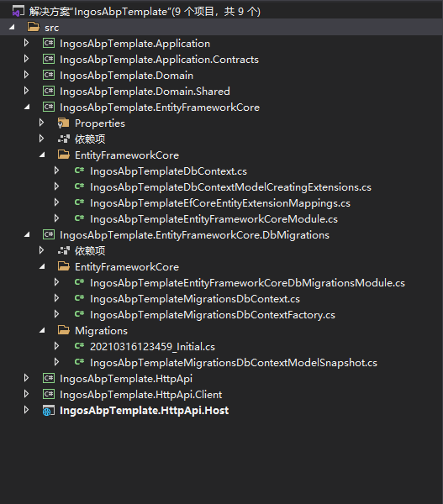Collapse the IngosAbpTemplate.EntityFrameworkCore project
443x504 pixels.
(x=27, y=107)
